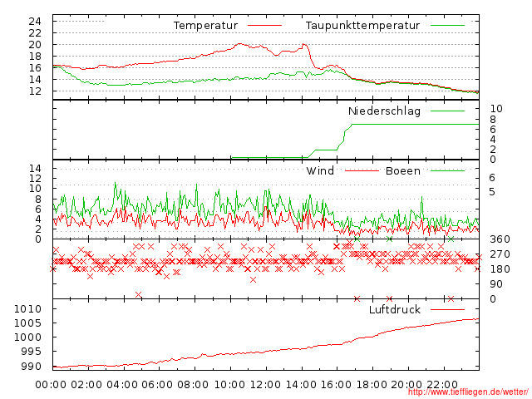The width and height of the screenshot is (532, 399).
Task: Click the 180 wind direction axis value
Action: (x=500, y=269)
